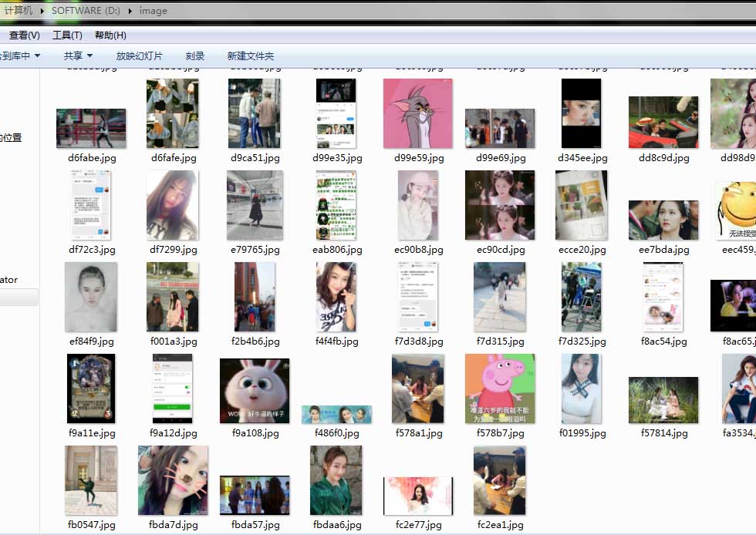Select thumbnail d6fabe.jpg

[x=91, y=128]
